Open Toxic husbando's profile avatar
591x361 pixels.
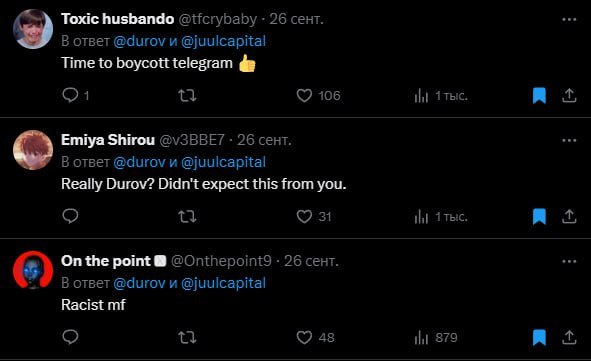pos(33,29)
